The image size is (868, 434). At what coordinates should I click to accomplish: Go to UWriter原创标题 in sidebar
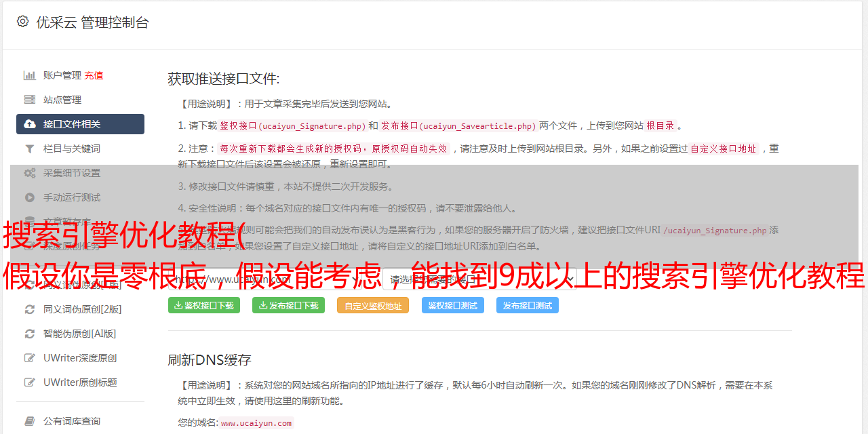coord(80,382)
